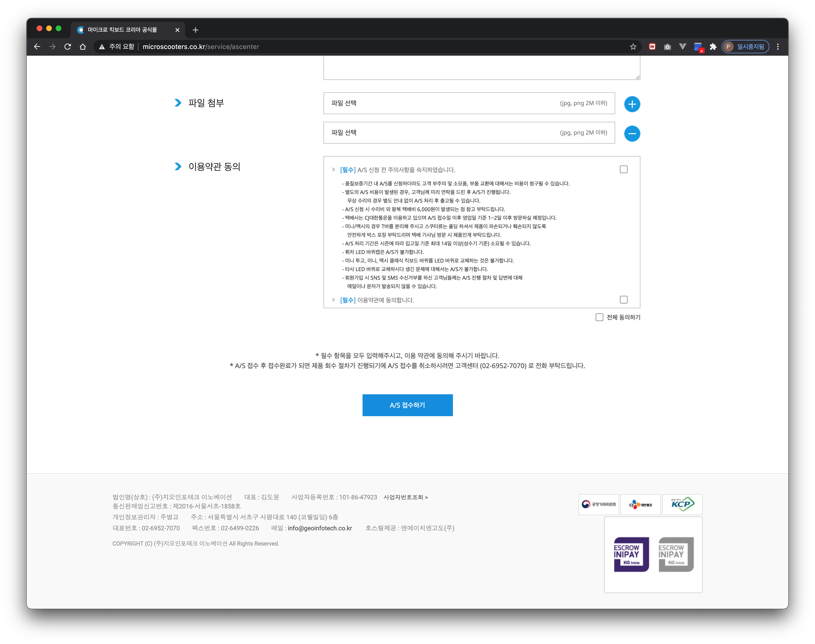Click the camera screenshot extension icon
815x644 pixels.
pos(667,47)
